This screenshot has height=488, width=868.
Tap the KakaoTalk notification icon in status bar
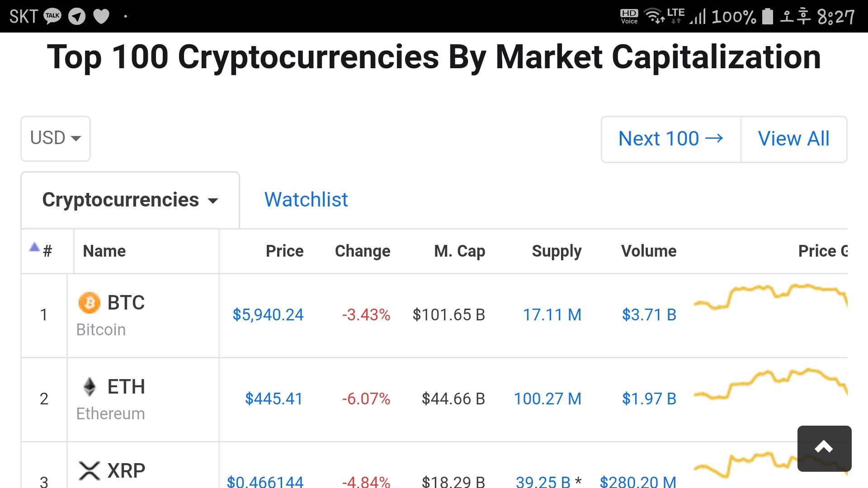[52, 15]
